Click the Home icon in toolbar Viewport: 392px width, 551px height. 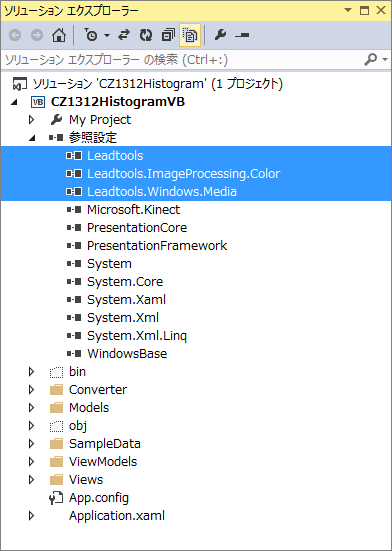[59, 35]
